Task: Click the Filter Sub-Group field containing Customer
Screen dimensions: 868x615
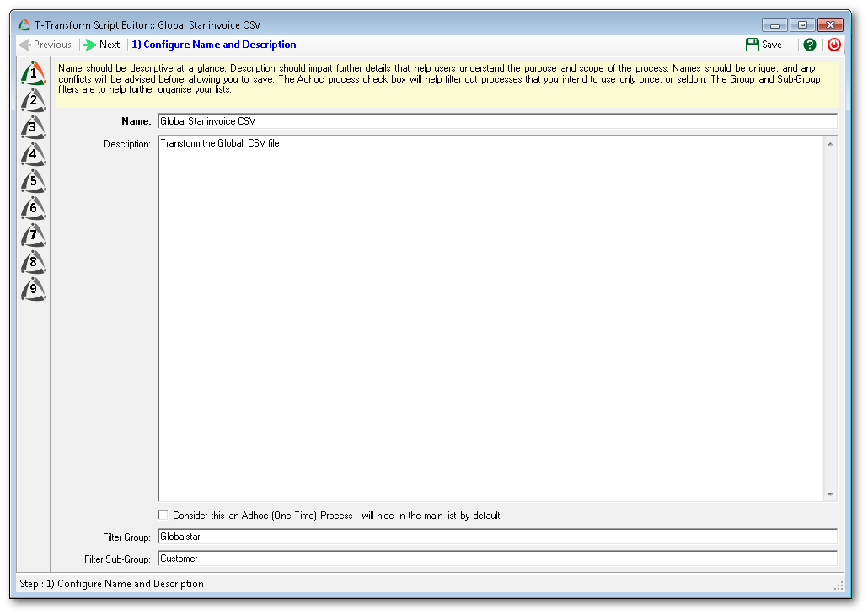Action: tap(497, 559)
